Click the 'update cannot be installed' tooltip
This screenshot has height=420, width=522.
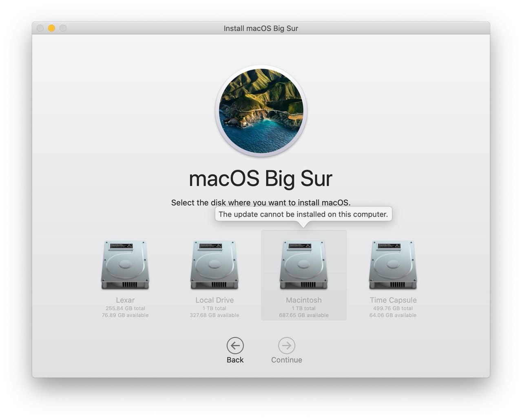(x=303, y=214)
